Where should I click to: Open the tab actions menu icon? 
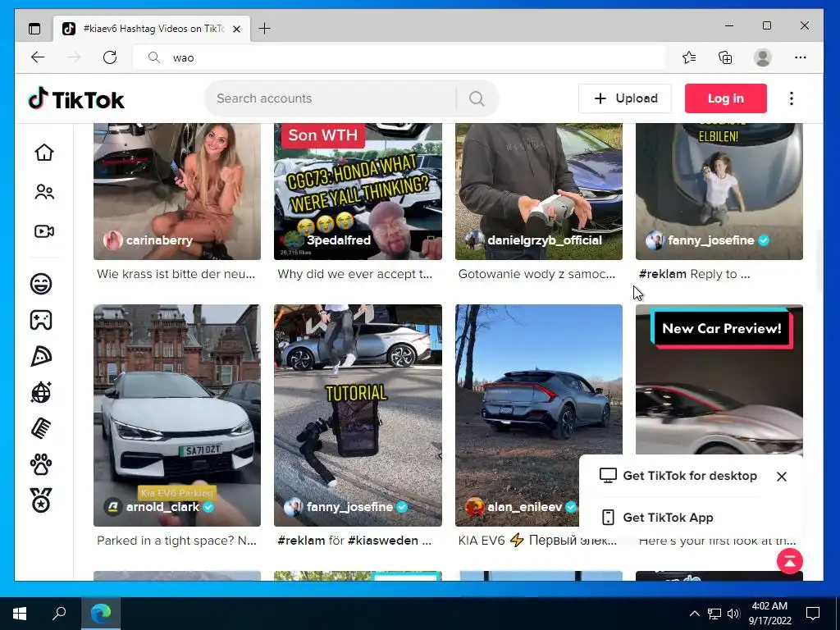(x=34, y=29)
